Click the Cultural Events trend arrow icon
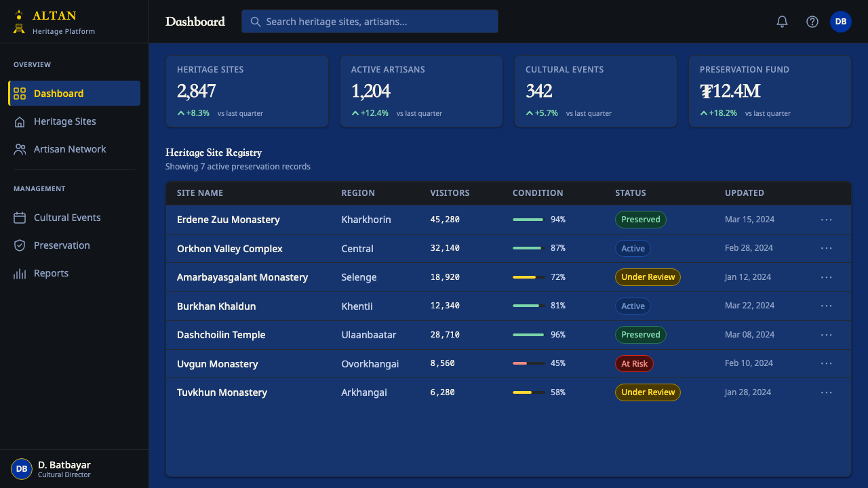Image resolution: width=868 pixels, height=488 pixels. pos(530,113)
